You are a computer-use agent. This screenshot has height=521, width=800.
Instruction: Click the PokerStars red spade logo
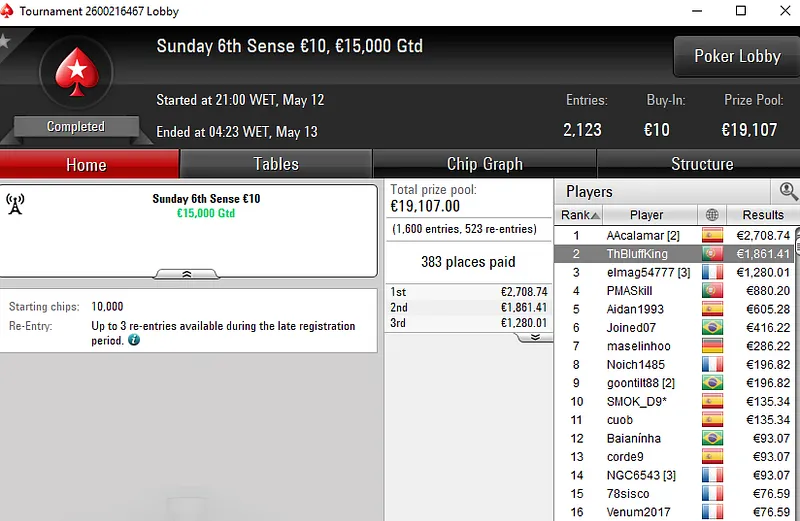click(x=74, y=73)
